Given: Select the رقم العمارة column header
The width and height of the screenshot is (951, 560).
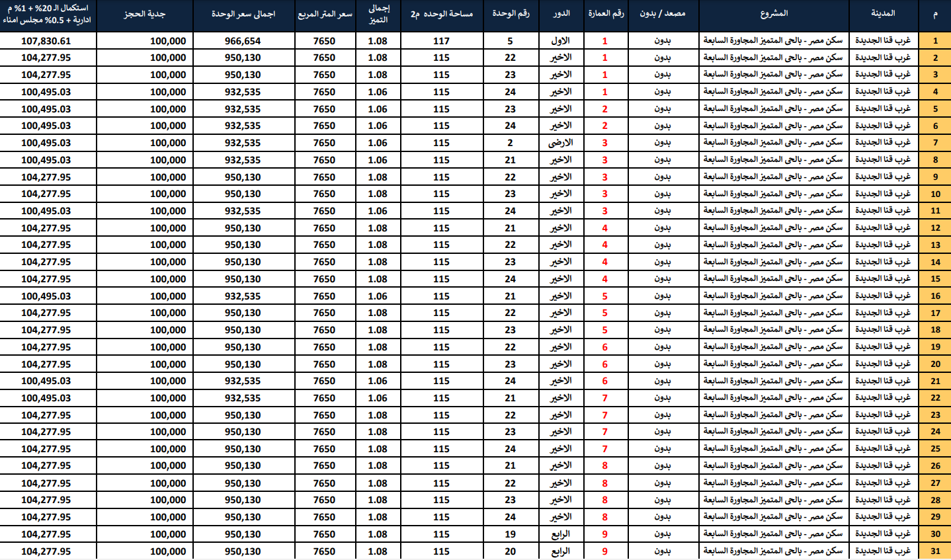Looking at the screenshot, I should click(605, 14).
